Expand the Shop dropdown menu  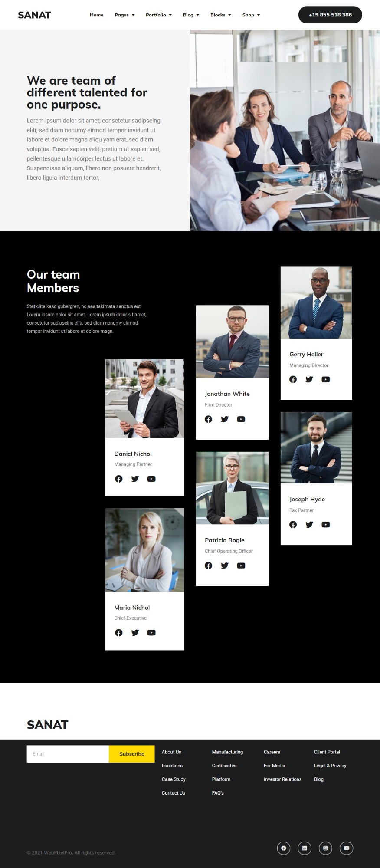pos(251,15)
